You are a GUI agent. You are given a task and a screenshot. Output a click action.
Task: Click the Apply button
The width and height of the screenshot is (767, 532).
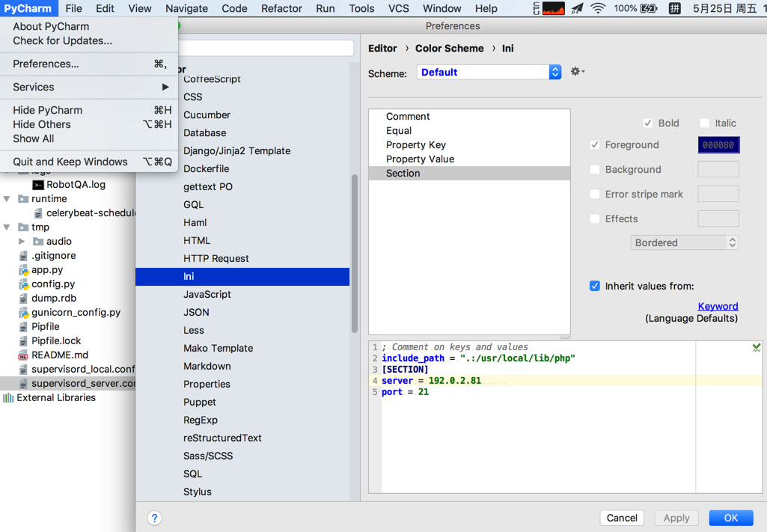tap(676, 518)
